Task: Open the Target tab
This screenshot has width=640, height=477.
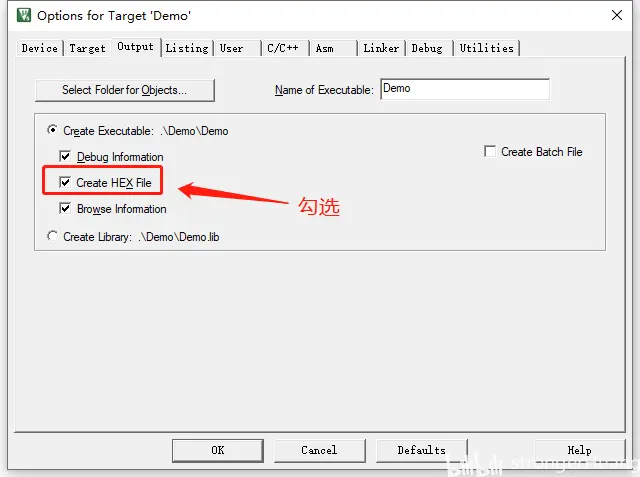Action: coord(87,48)
